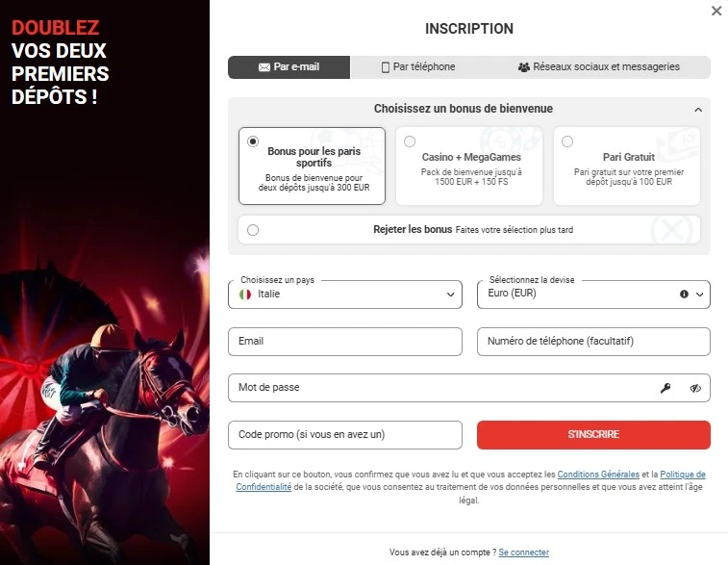Choose the Casino + MegaGames bonus
The width and height of the screenshot is (728, 565).
coord(410,141)
